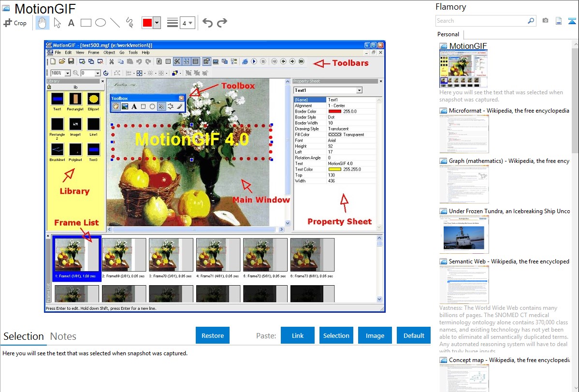
Task: Switch to the Notes tab
Action: pos(63,336)
